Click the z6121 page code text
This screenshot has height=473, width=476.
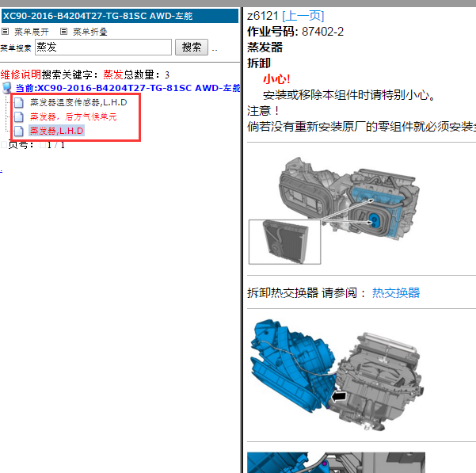click(263, 16)
